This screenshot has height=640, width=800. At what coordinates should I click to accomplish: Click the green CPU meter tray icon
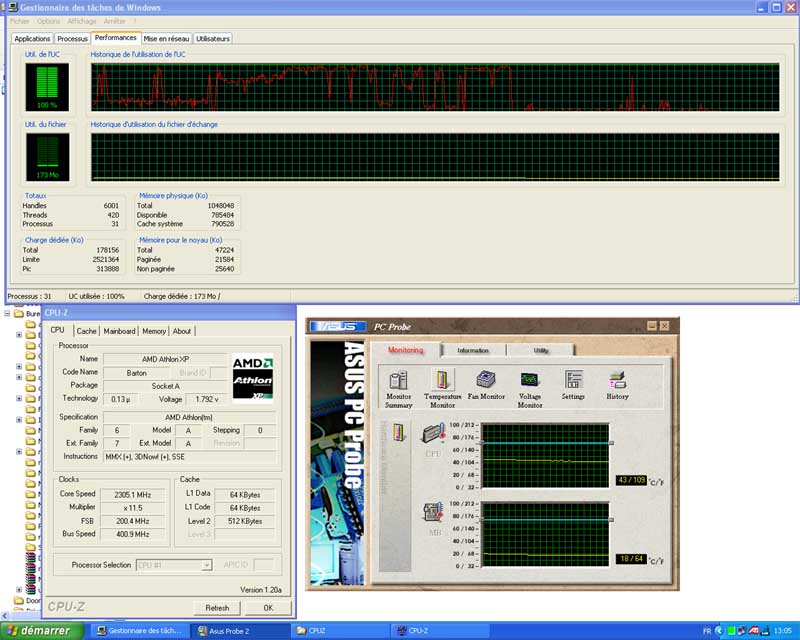click(x=732, y=631)
